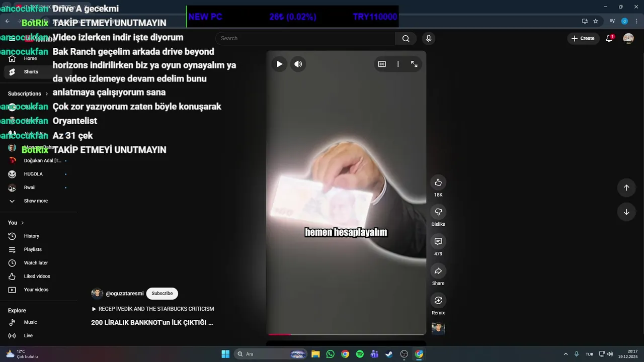Open the Short's sound thumbnail
This screenshot has height=362, width=644.
point(438,328)
